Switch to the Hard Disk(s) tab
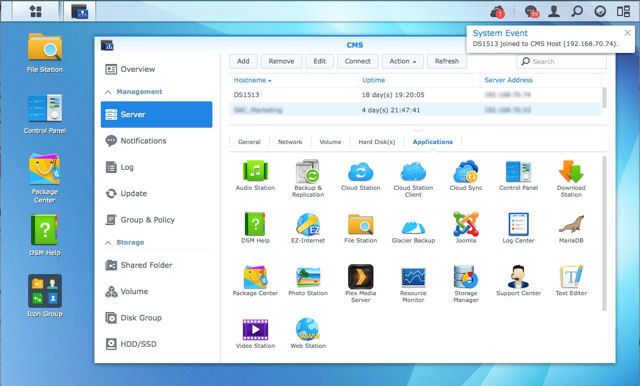The width and height of the screenshot is (640, 386). click(x=377, y=142)
